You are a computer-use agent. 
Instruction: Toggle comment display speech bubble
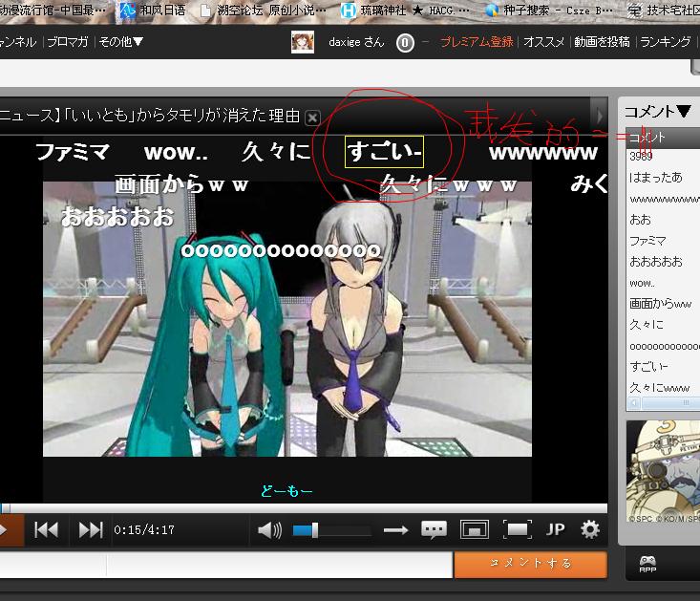point(434,529)
